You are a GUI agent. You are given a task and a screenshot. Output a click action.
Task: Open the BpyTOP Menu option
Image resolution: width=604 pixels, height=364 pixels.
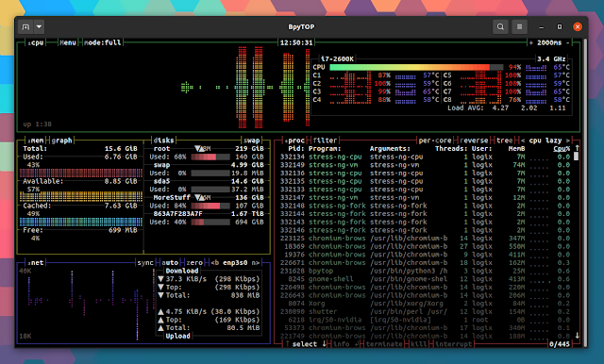point(68,42)
